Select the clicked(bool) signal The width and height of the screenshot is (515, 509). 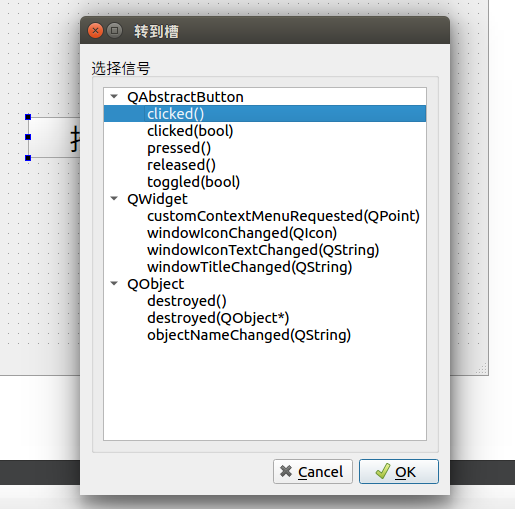pos(190,131)
